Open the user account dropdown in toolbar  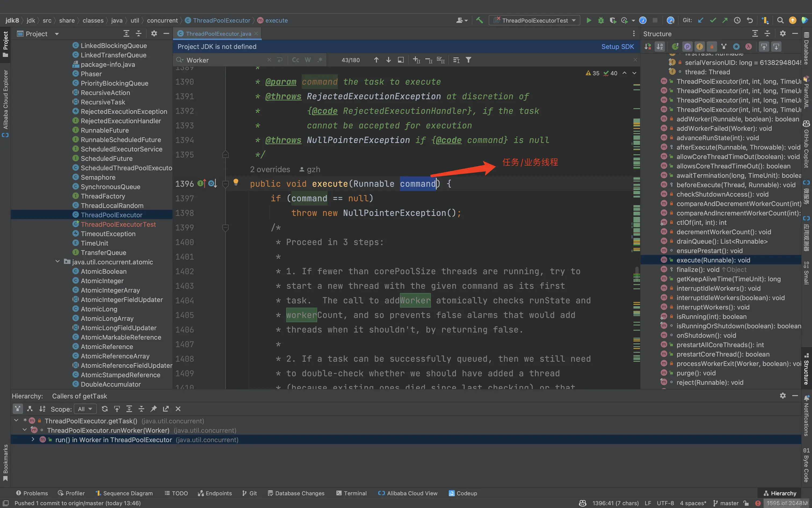tap(462, 20)
